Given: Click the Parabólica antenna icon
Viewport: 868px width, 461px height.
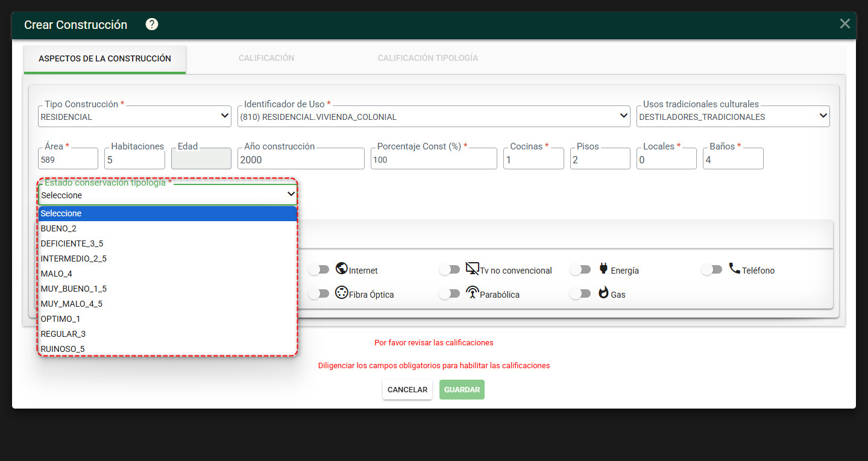Looking at the screenshot, I should coord(473,293).
